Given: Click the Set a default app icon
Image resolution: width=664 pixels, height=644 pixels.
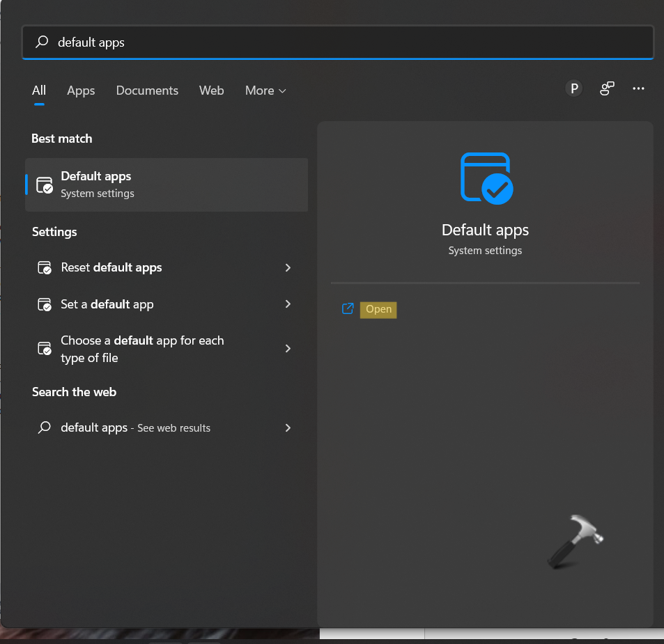Looking at the screenshot, I should pyautogui.click(x=45, y=305).
